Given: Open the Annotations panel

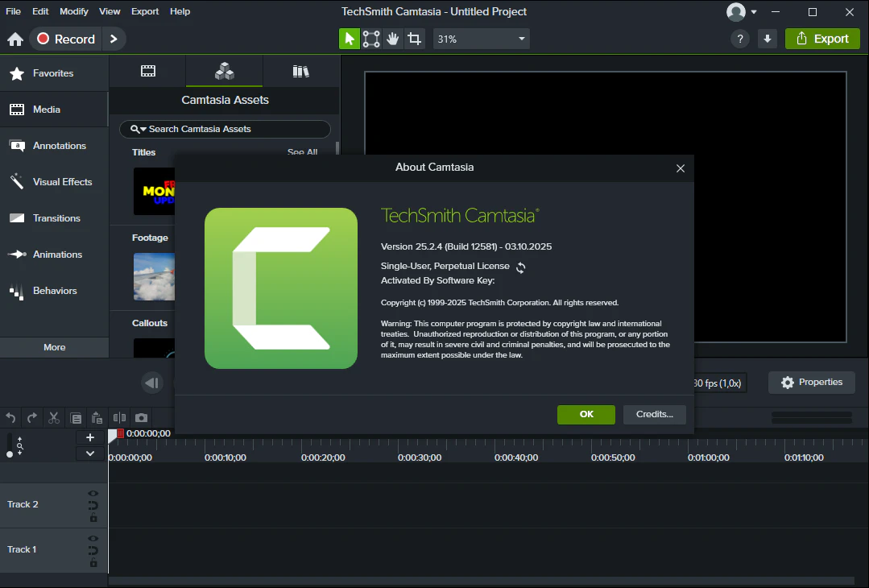Looking at the screenshot, I should click(54, 146).
